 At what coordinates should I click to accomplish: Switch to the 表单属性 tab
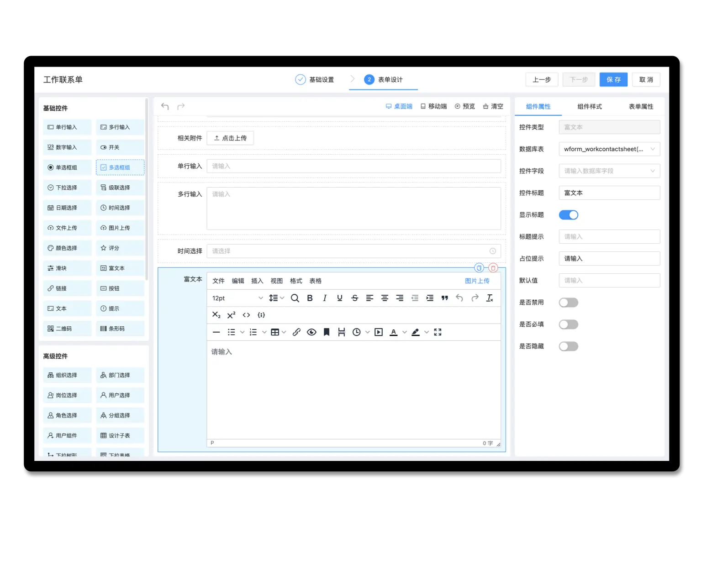[641, 106]
